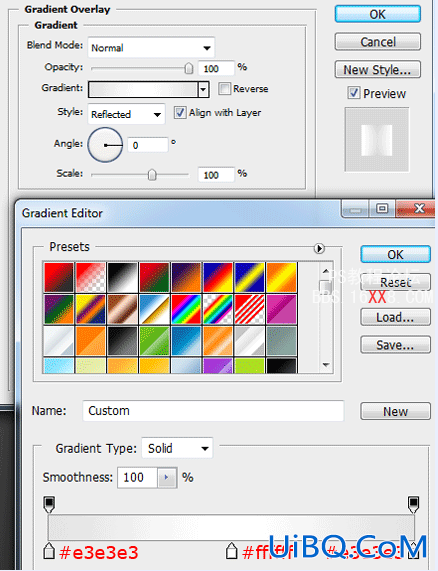Select the middle white color stop
Viewport: 438px width, 571px height.
(231, 551)
